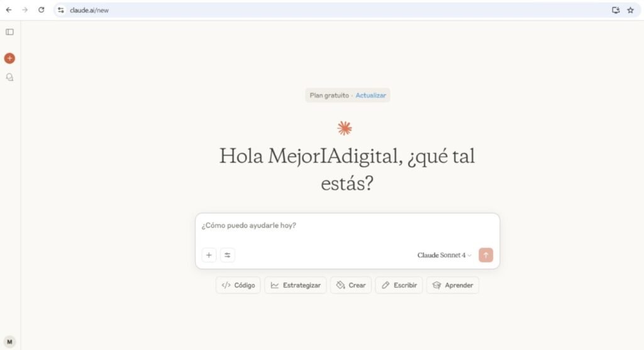Select the Claude starburst logo
Image resolution: width=644 pixels, height=350 pixels.
tap(345, 128)
